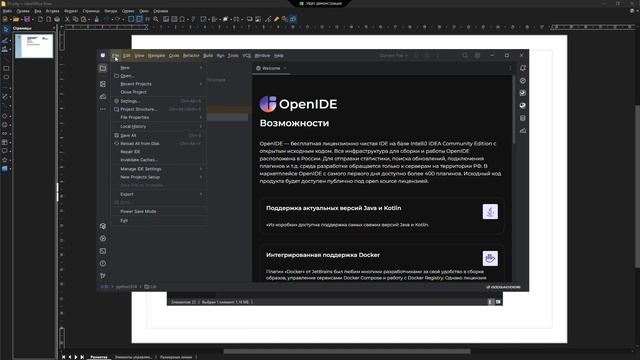Viewport: 640px width, 360px height.
Task: Expand the Local History submenu
Action: (x=159, y=126)
